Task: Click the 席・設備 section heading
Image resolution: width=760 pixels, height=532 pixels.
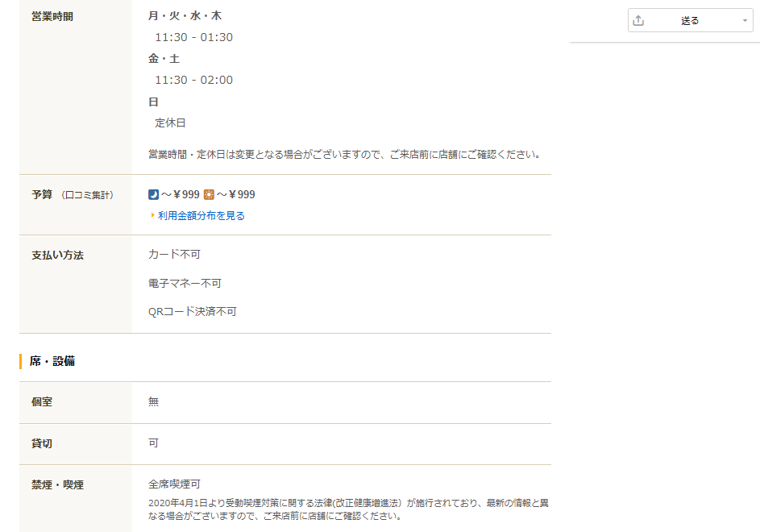Action: [52, 361]
